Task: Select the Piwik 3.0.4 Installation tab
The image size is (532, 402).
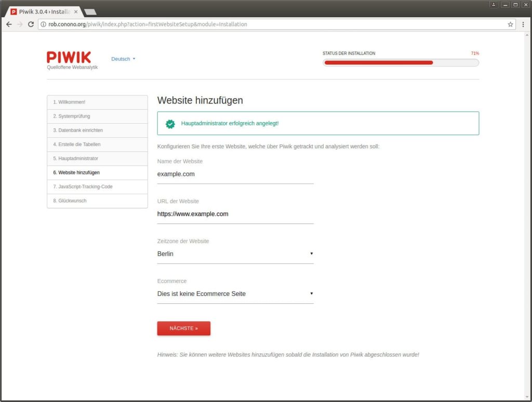Action: (44, 12)
